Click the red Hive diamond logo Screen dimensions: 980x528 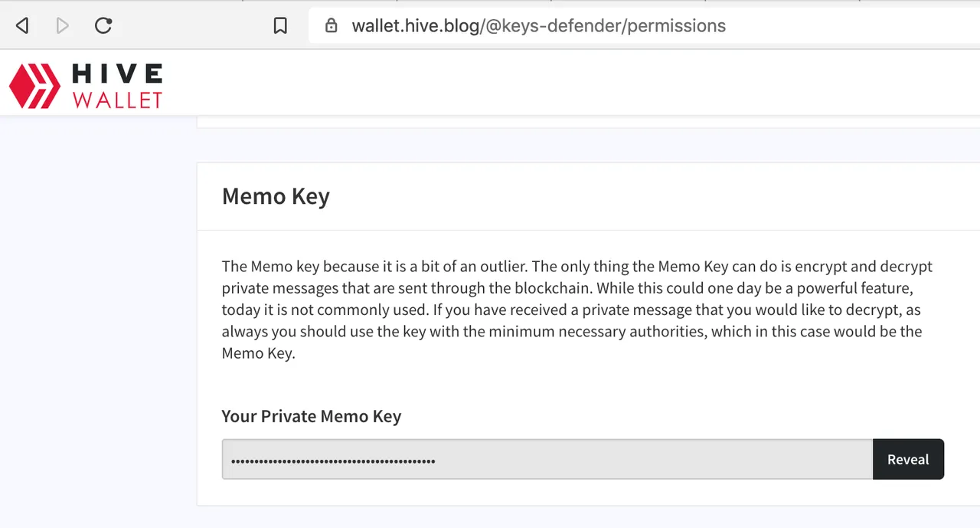(34, 84)
